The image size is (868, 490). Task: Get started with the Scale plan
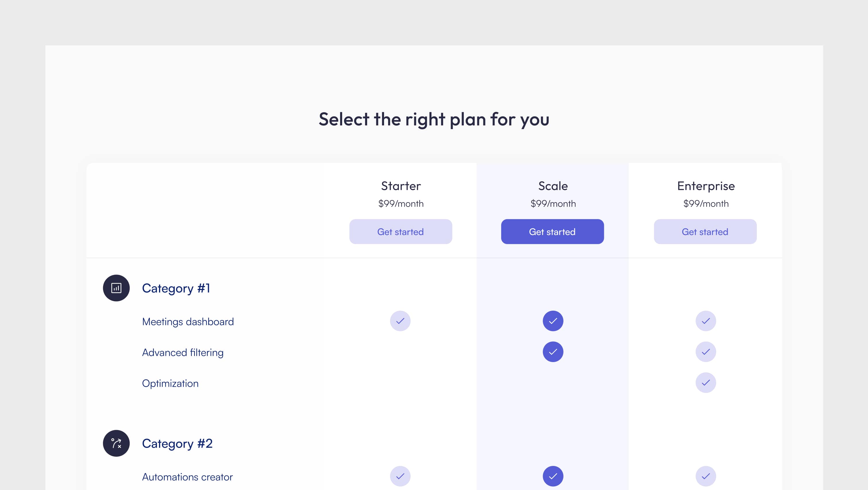tap(553, 232)
